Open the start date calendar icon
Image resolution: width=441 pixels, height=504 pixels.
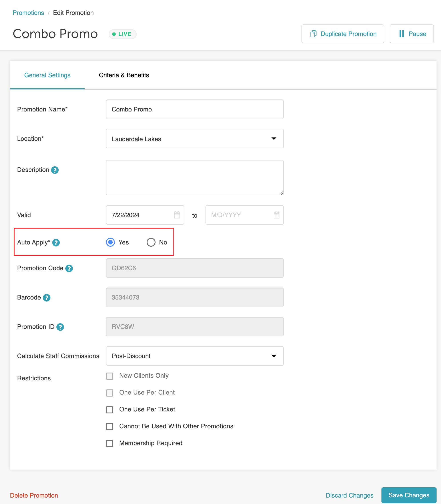pyautogui.click(x=177, y=215)
